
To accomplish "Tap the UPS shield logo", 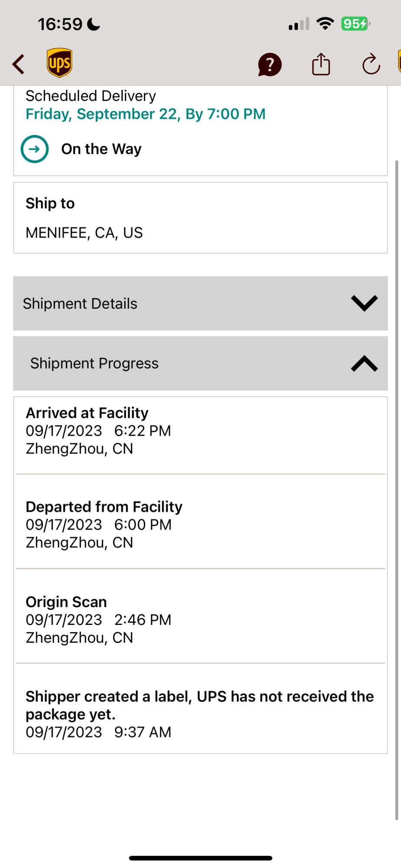I will point(59,63).
